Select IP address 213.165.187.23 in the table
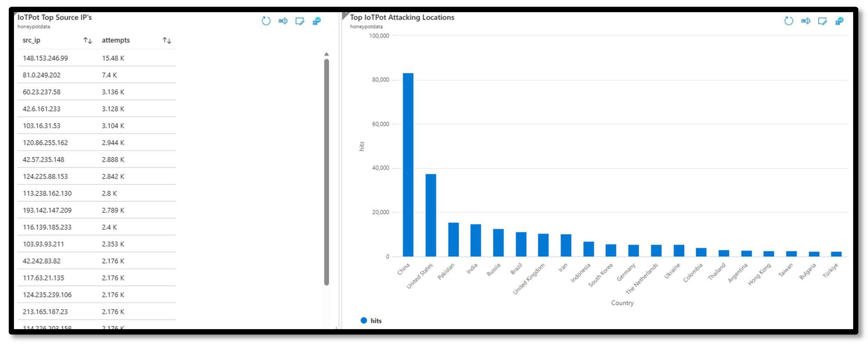The width and height of the screenshot is (868, 344). tap(45, 311)
